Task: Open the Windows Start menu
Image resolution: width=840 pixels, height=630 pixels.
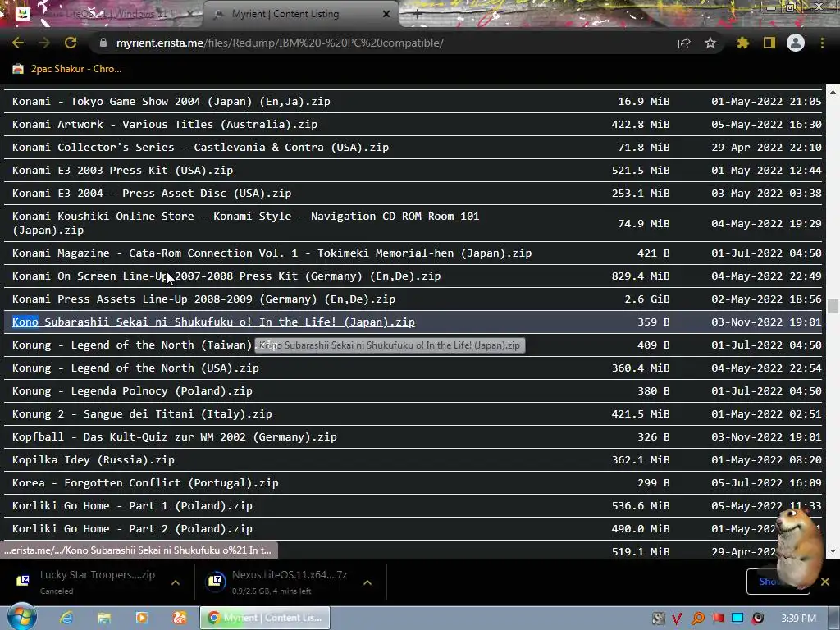Action: 21,617
